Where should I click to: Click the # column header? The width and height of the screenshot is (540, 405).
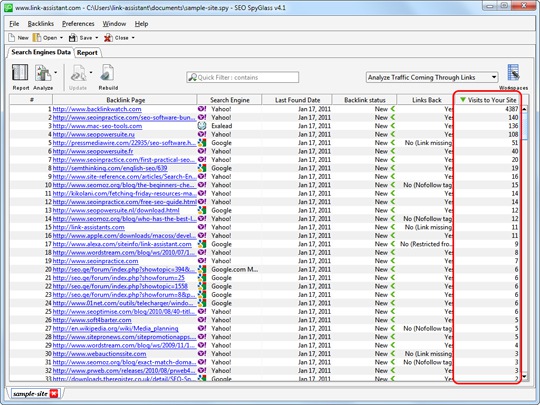click(31, 100)
